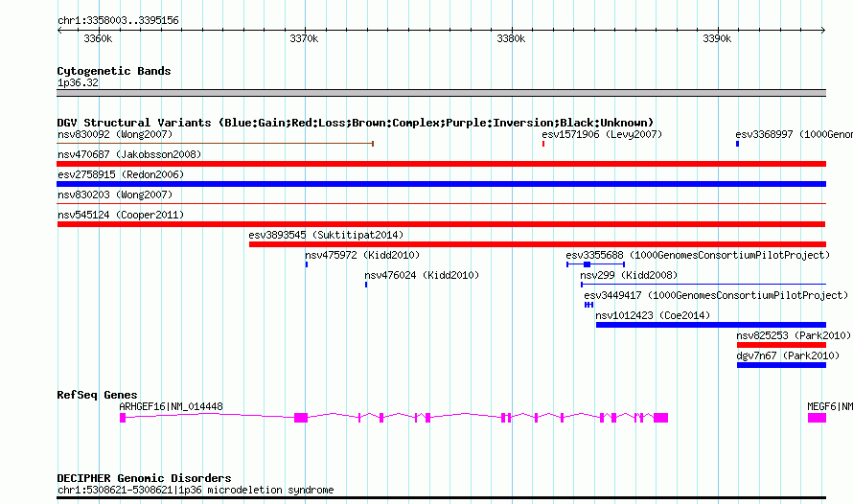Select the nsv476024 (Kidd2010) blue marker

[366, 285]
